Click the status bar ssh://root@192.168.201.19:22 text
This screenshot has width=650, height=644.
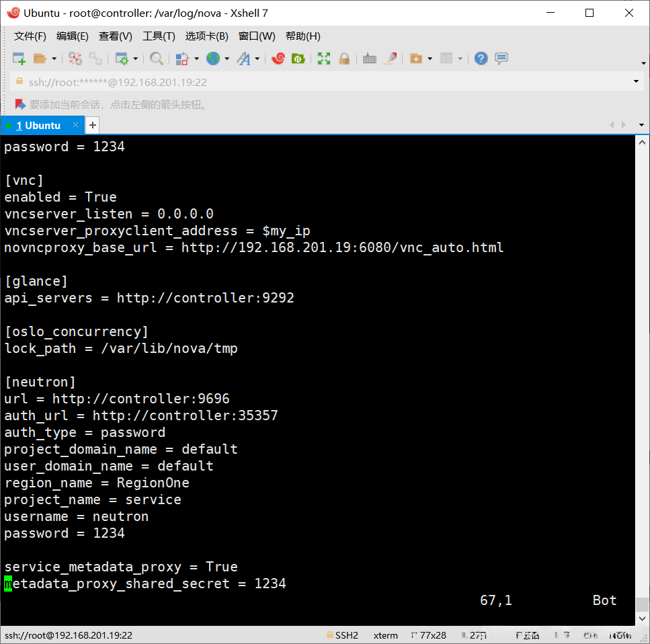(x=69, y=635)
